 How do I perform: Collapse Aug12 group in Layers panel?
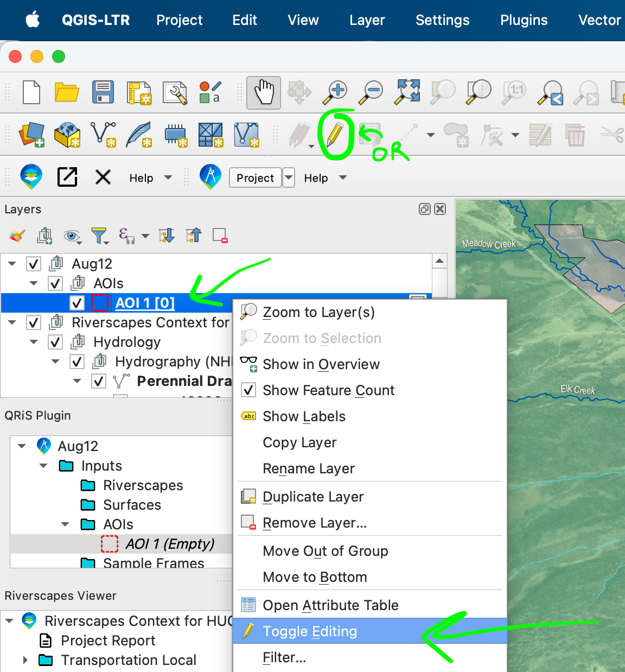click(x=12, y=264)
